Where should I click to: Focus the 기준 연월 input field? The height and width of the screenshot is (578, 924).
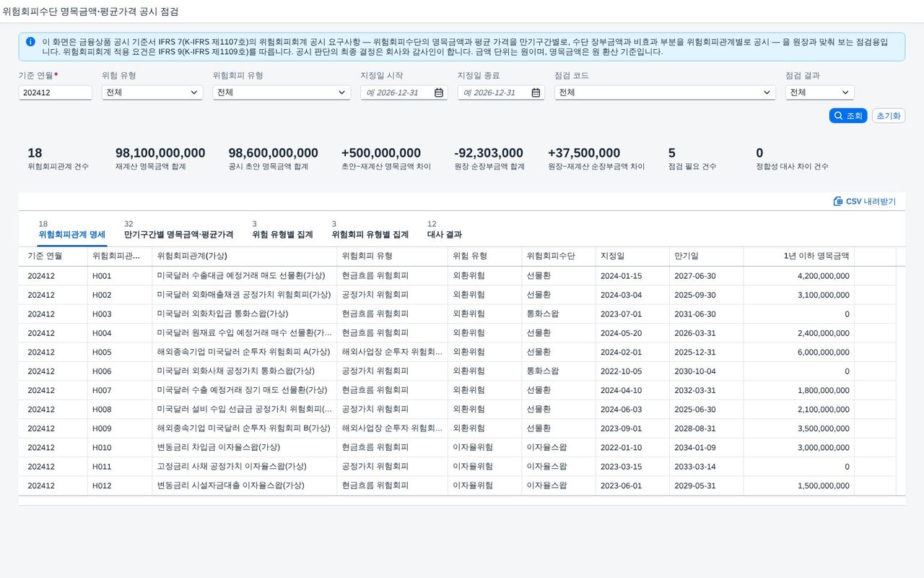pyautogui.click(x=56, y=92)
